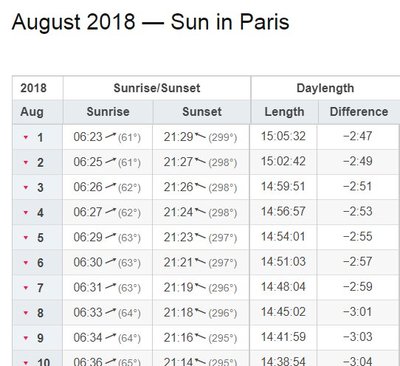Expand the August 6 row arrow
Image resolution: width=400 pixels, height=366 pixels.
(x=26, y=263)
